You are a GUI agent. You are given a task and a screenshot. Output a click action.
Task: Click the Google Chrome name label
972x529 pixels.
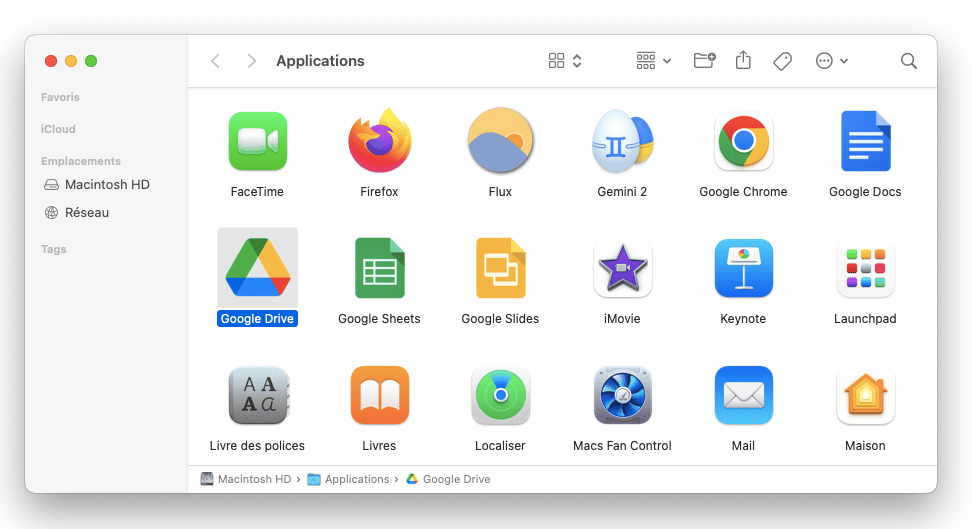(743, 192)
